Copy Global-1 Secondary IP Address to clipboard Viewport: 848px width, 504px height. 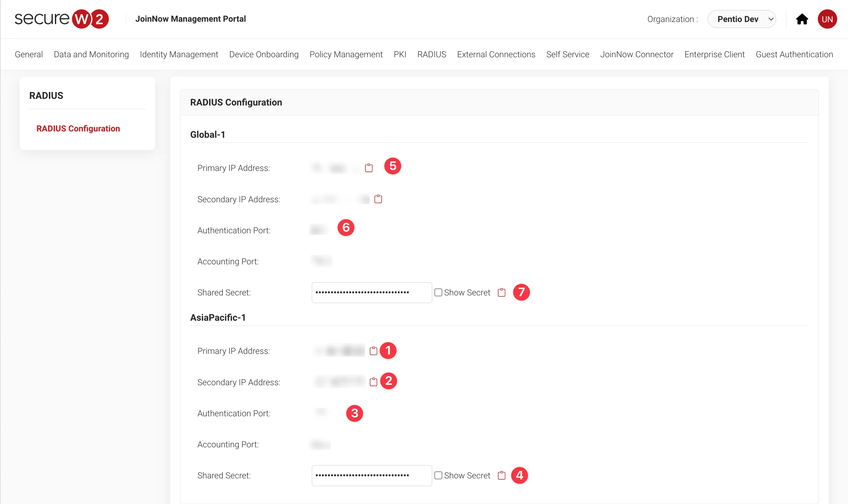pos(378,199)
